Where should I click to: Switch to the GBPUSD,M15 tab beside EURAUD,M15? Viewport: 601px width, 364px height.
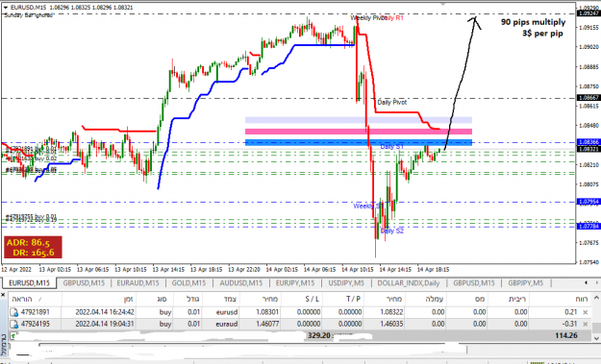(84, 283)
